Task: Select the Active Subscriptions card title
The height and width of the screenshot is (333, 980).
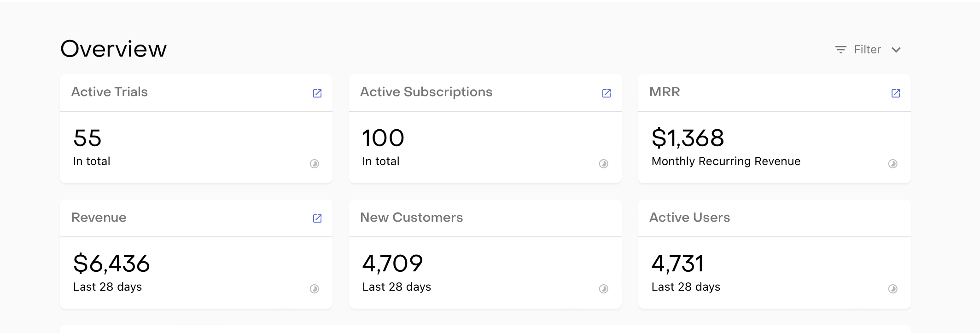Action: [426, 92]
